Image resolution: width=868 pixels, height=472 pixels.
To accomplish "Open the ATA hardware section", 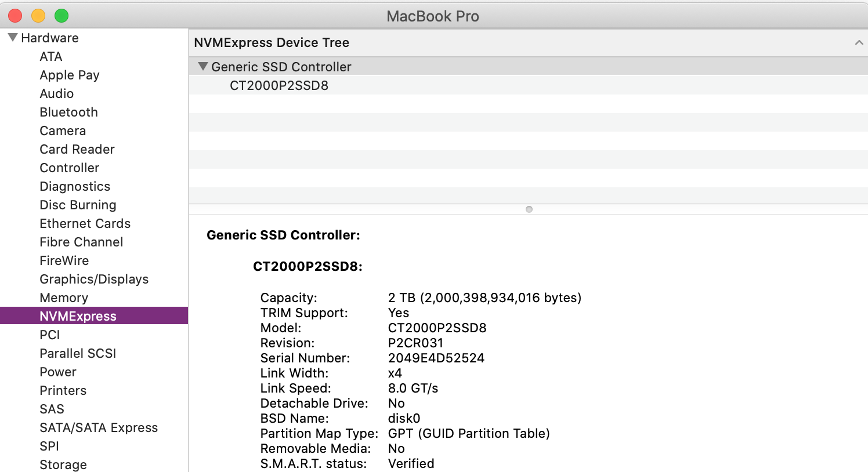I will pos(50,56).
